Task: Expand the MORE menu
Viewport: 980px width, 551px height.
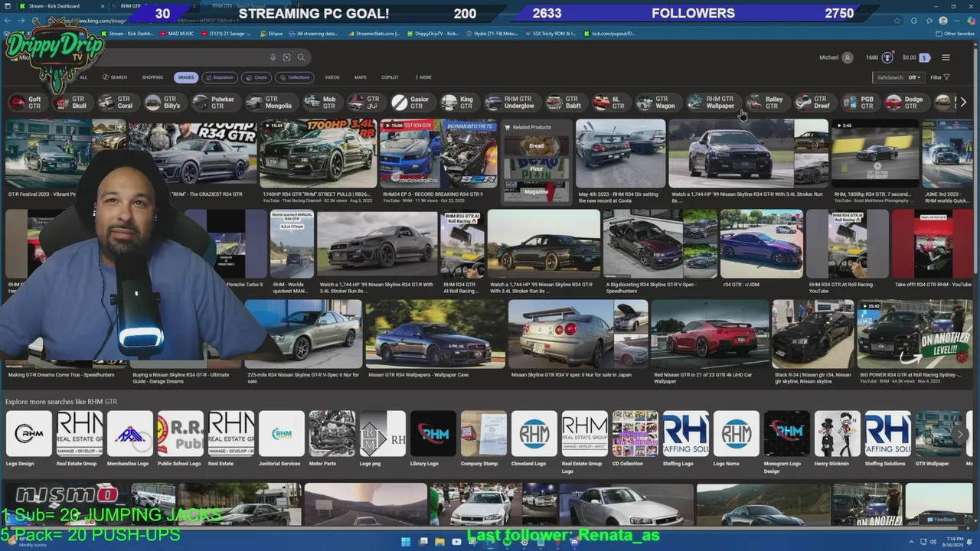Action: [423, 77]
